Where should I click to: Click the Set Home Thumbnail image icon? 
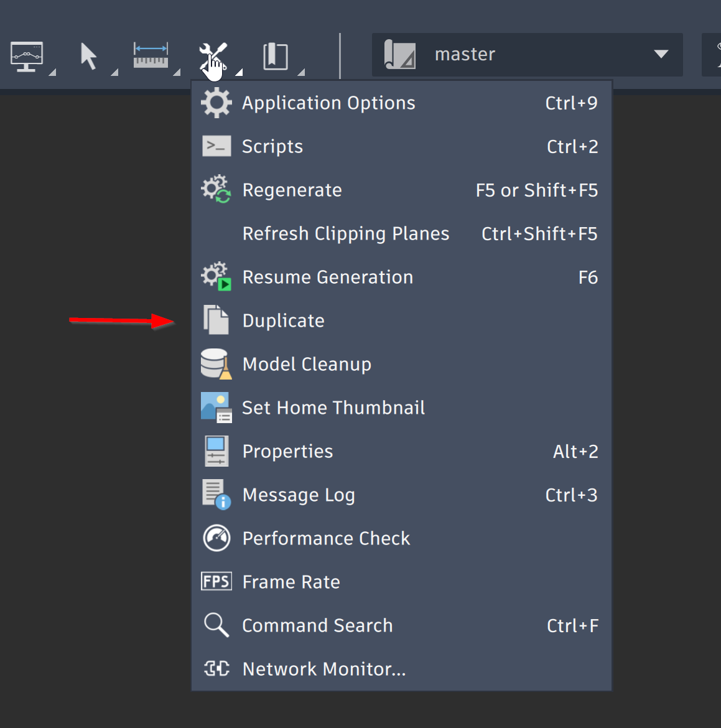[x=216, y=407]
